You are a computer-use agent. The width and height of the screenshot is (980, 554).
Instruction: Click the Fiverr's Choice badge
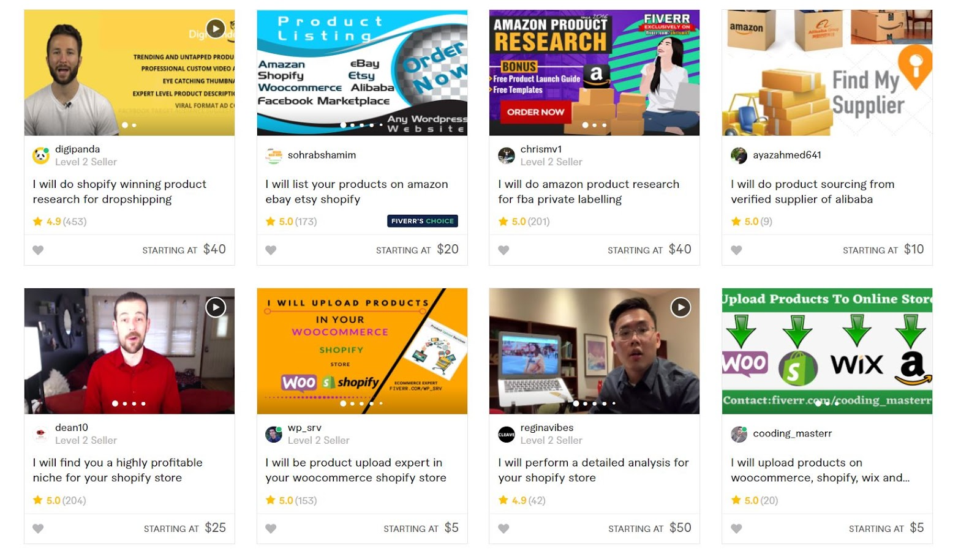423,221
